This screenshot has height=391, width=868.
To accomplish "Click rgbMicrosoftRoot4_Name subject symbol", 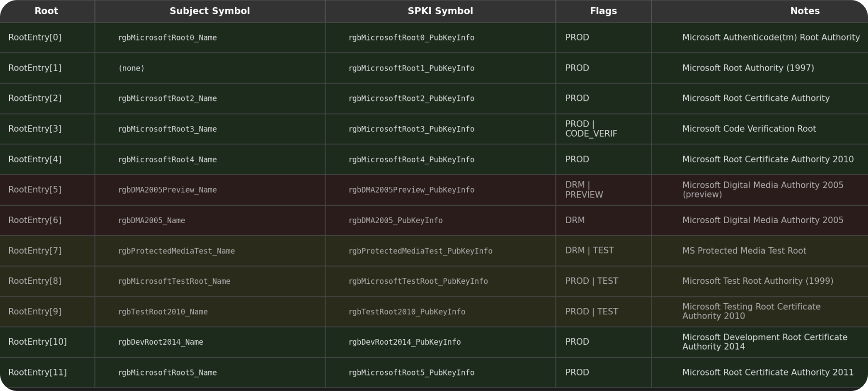I will click(x=167, y=159).
